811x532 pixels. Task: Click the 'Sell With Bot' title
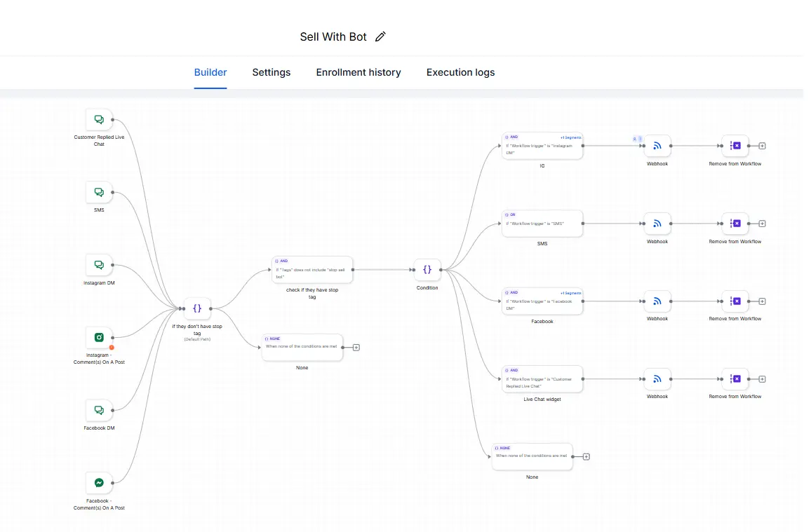tap(333, 36)
